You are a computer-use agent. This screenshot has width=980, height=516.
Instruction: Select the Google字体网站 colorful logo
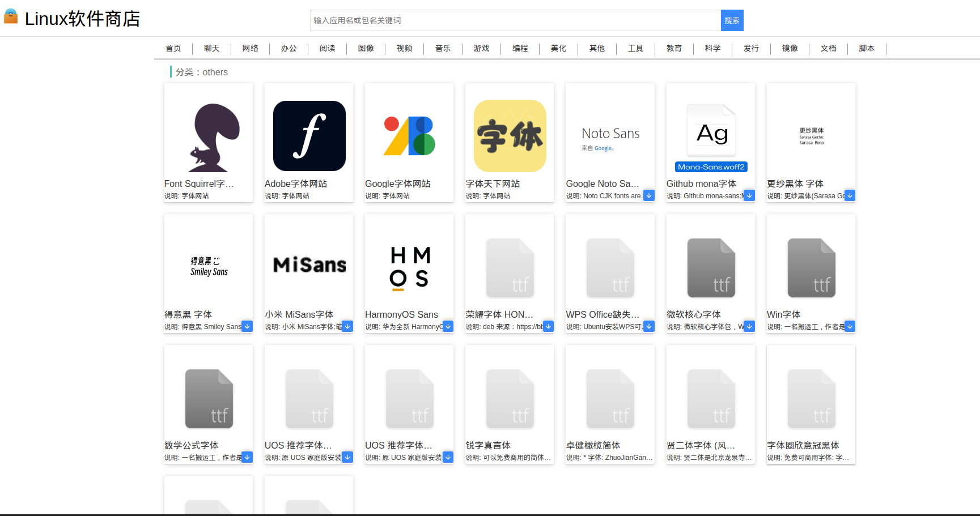point(409,136)
